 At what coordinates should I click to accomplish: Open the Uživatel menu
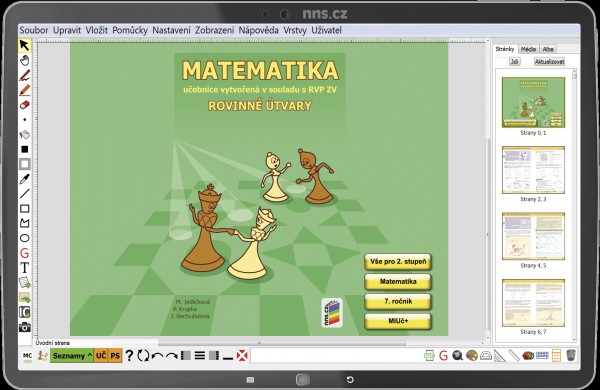326,30
